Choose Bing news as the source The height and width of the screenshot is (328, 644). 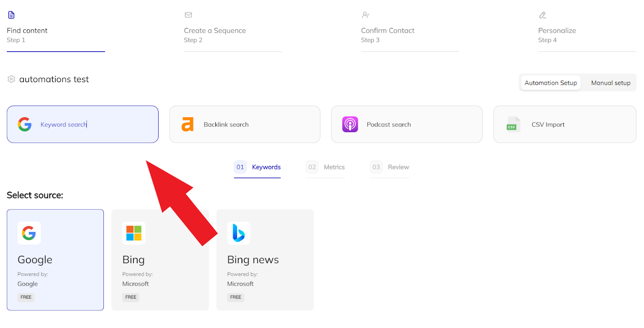265,260
